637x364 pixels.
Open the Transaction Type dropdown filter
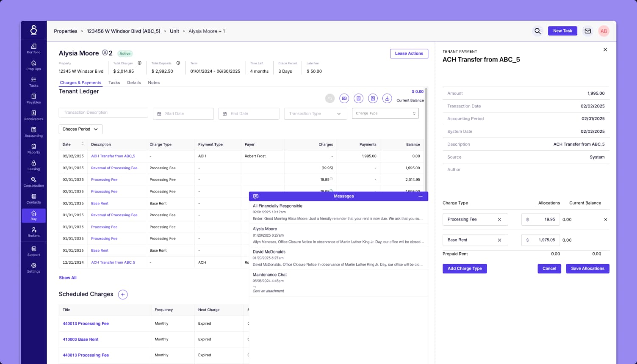coord(315,113)
